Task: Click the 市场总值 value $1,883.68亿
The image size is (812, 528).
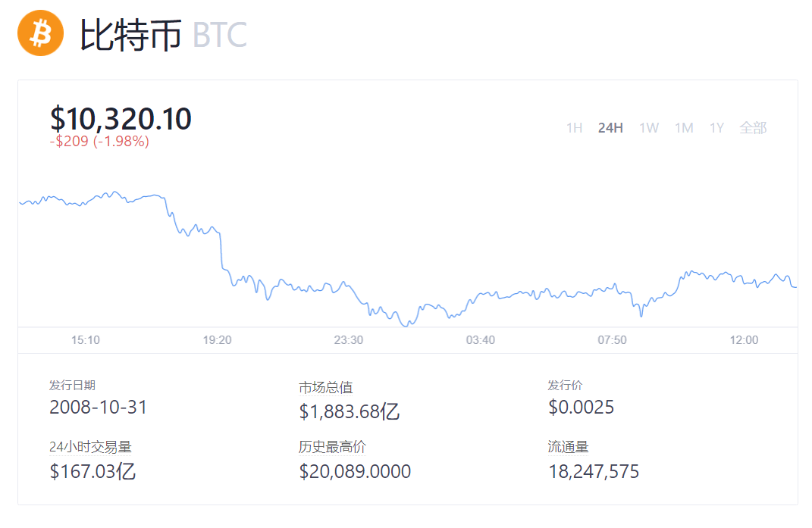Action: tap(350, 411)
